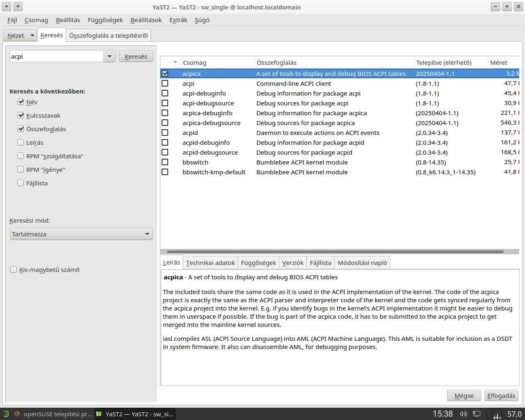Open the Függőségek menu in menu bar

tap(105, 20)
